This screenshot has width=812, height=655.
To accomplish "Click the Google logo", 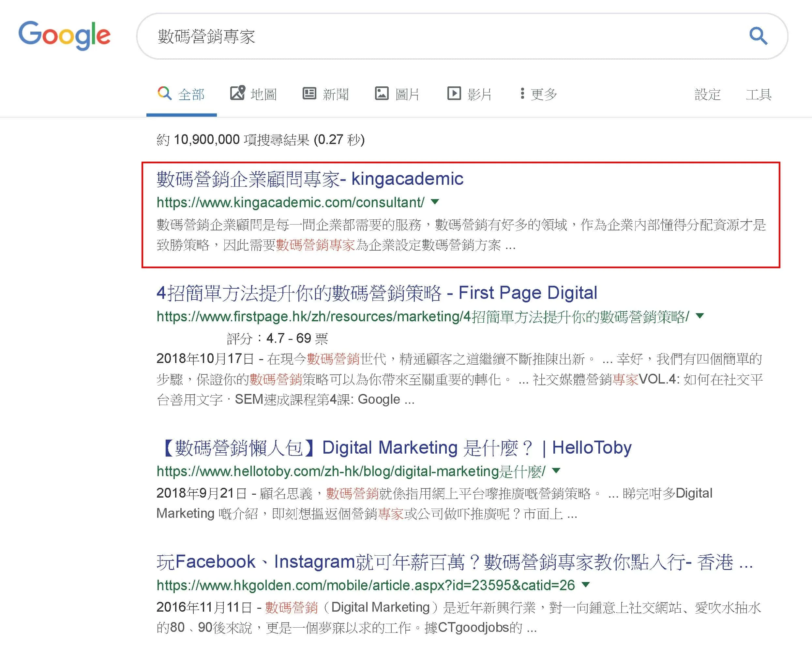I will [x=65, y=36].
